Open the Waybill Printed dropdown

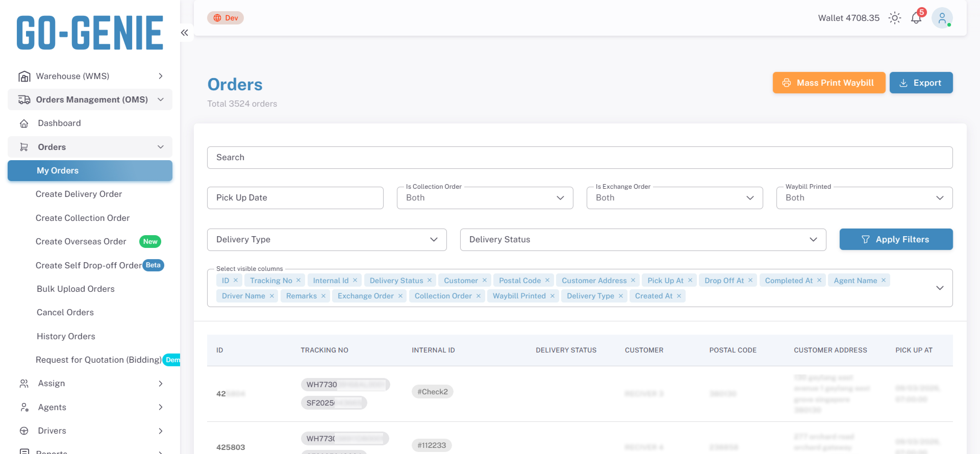[x=864, y=198]
